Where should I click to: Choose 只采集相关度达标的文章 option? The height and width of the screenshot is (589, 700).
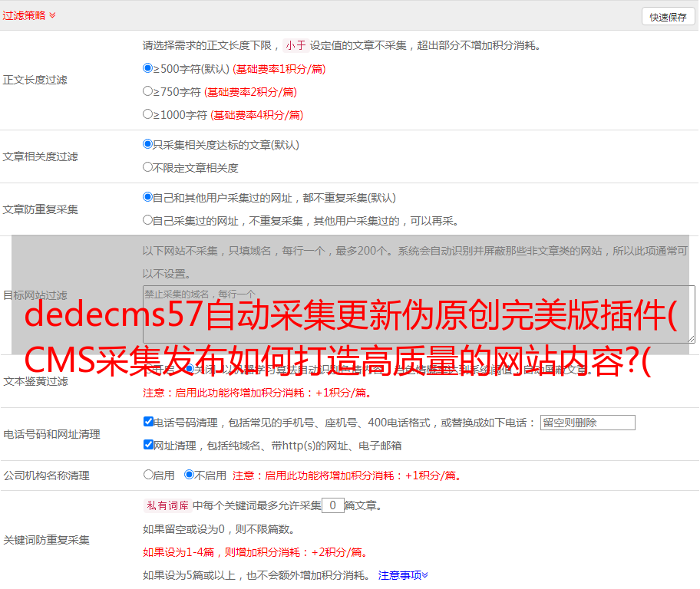pyautogui.click(x=147, y=143)
